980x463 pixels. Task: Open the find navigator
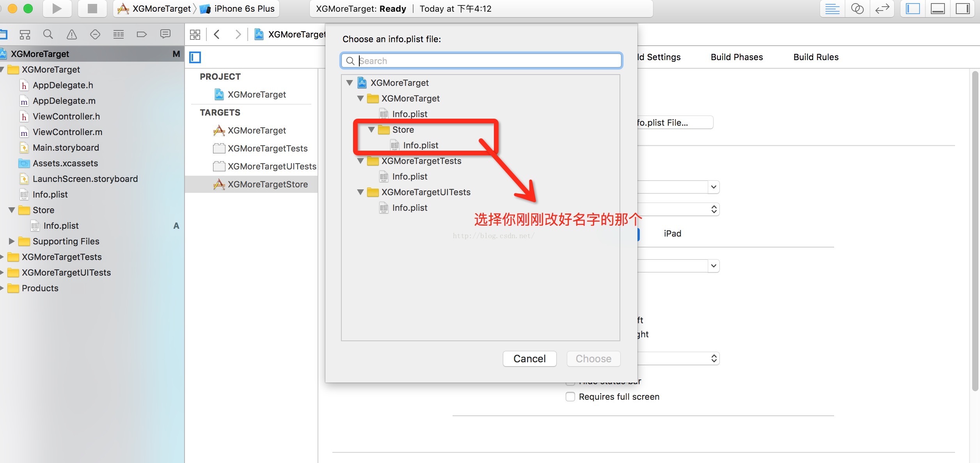click(48, 34)
